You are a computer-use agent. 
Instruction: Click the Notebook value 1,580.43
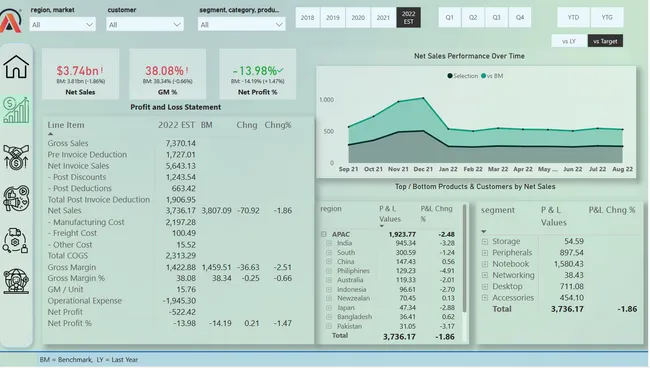point(568,264)
